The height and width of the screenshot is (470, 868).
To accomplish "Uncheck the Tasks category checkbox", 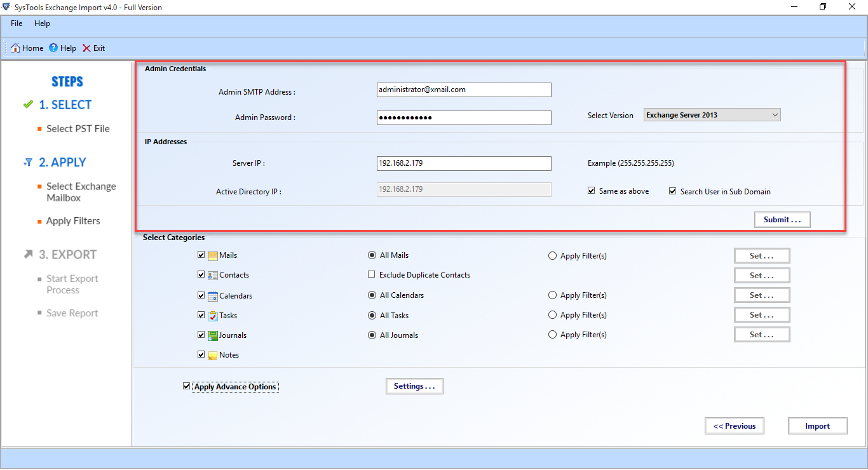I will tap(201, 314).
